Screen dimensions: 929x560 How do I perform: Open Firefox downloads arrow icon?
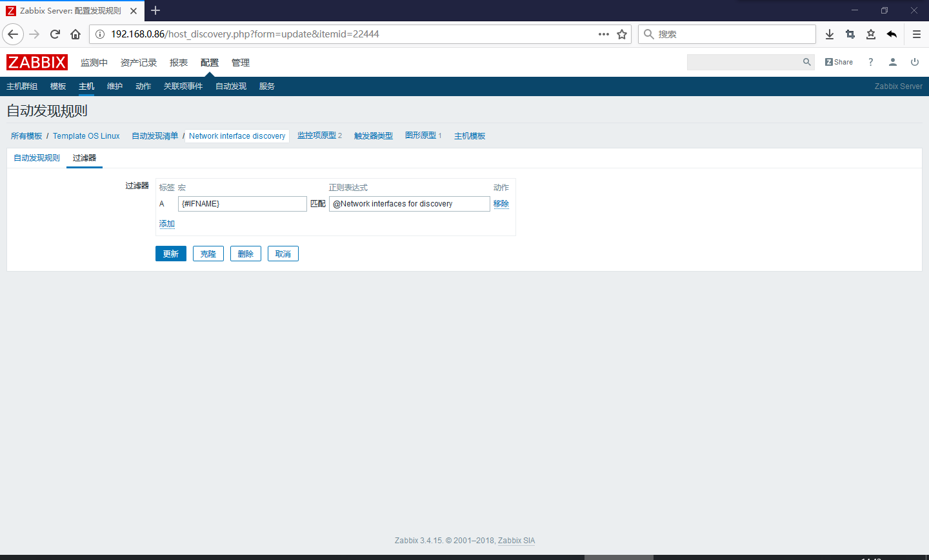(830, 34)
